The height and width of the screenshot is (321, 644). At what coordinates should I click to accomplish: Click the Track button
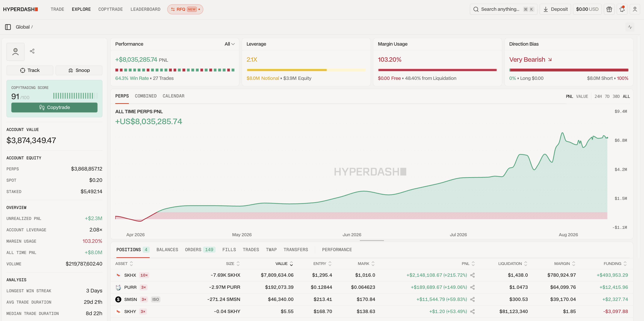click(30, 70)
